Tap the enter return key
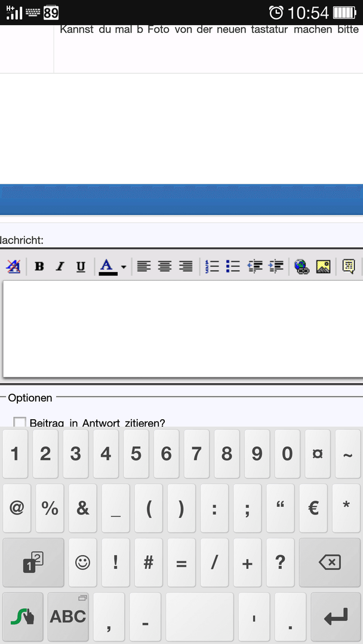Image resolution: width=363 pixels, height=644 pixels. coord(336,617)
